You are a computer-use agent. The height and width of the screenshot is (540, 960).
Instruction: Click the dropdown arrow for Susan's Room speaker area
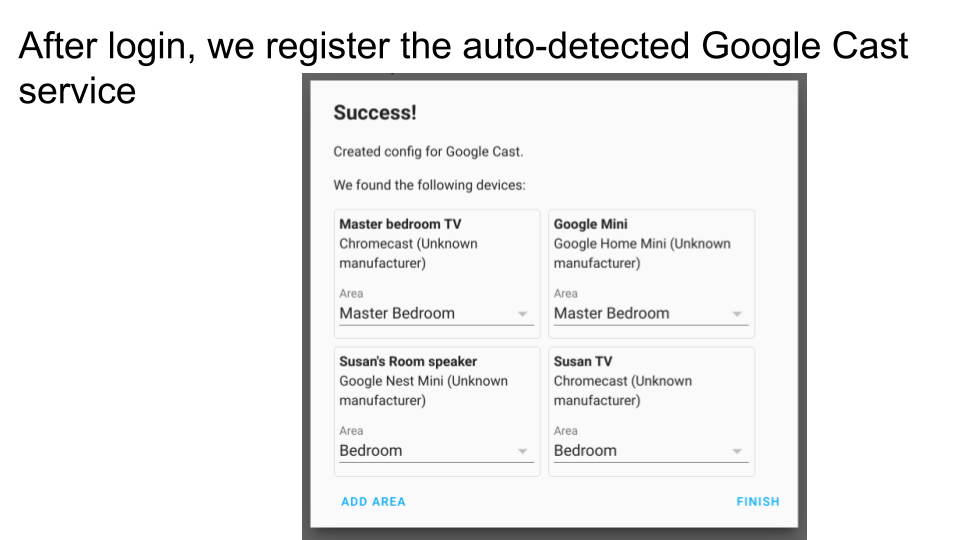pyautogui.click(x=522, y=451)
